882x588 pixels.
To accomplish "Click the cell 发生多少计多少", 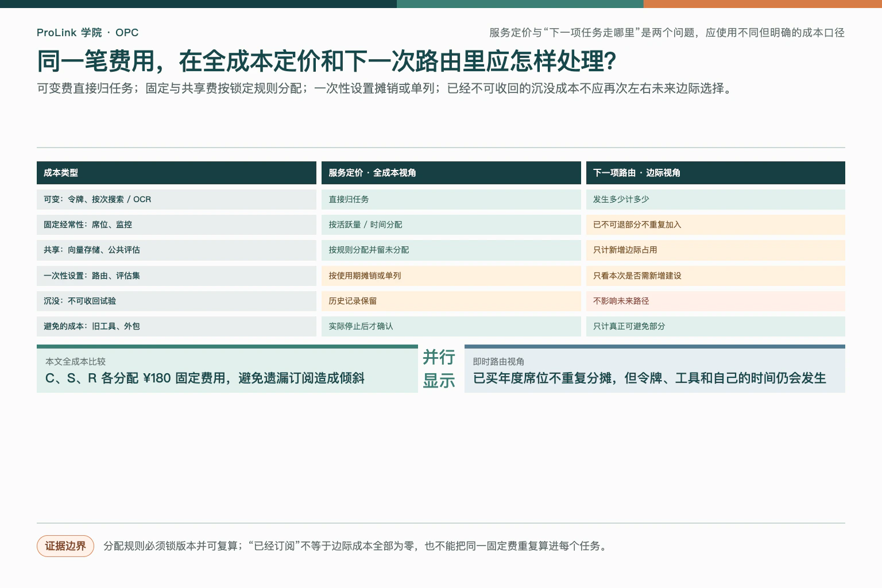I will click(x=715, y=199).
